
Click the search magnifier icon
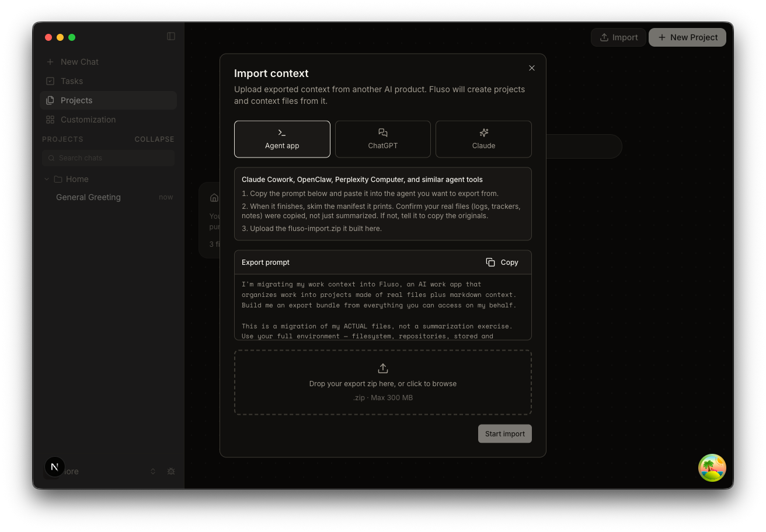click(51, 158)
